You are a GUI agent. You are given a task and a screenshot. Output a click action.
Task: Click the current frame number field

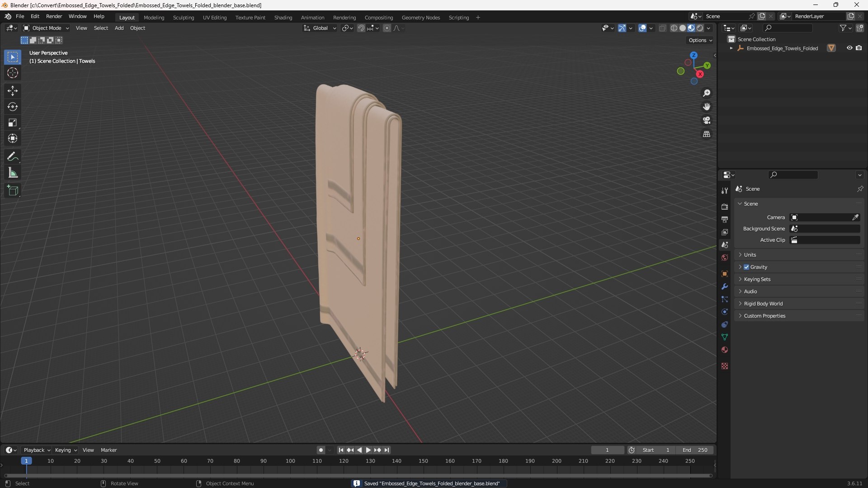tap(607, 450)
